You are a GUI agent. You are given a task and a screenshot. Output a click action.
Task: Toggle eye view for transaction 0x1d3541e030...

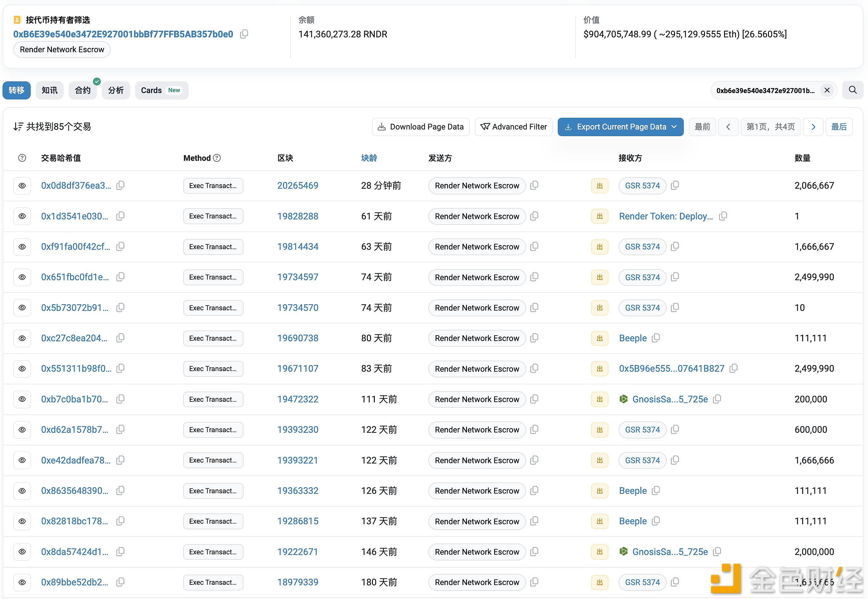pos(22,216)
